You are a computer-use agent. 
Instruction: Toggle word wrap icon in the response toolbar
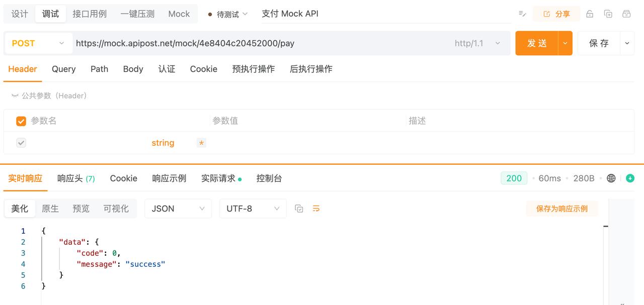[316, 209]
